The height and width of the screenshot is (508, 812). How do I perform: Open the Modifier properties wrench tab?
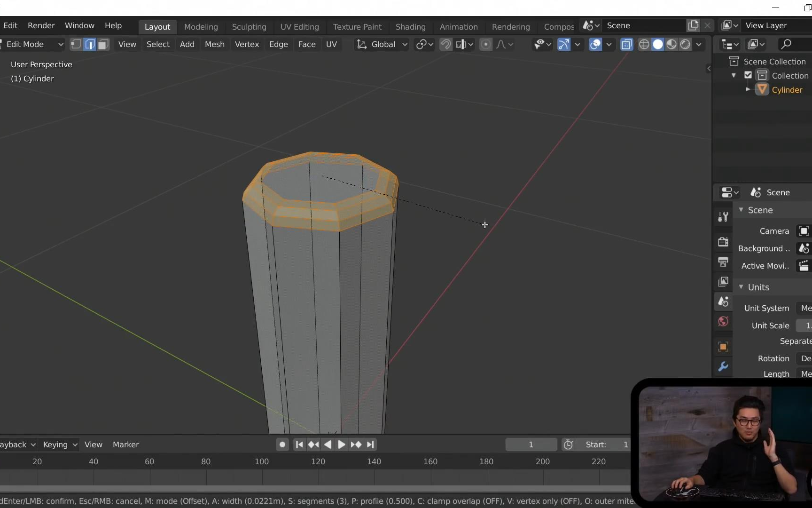coord(723,366)
